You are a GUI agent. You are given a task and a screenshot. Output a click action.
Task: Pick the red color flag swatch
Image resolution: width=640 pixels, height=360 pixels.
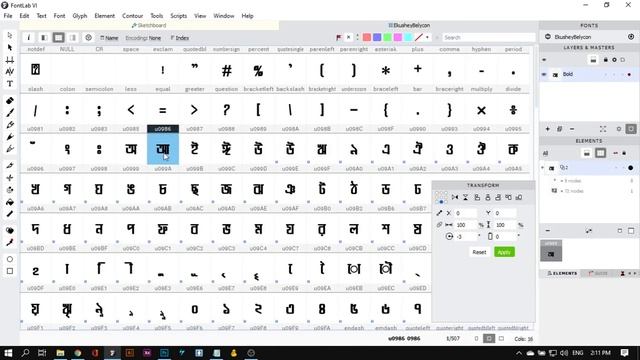(367, 38)
